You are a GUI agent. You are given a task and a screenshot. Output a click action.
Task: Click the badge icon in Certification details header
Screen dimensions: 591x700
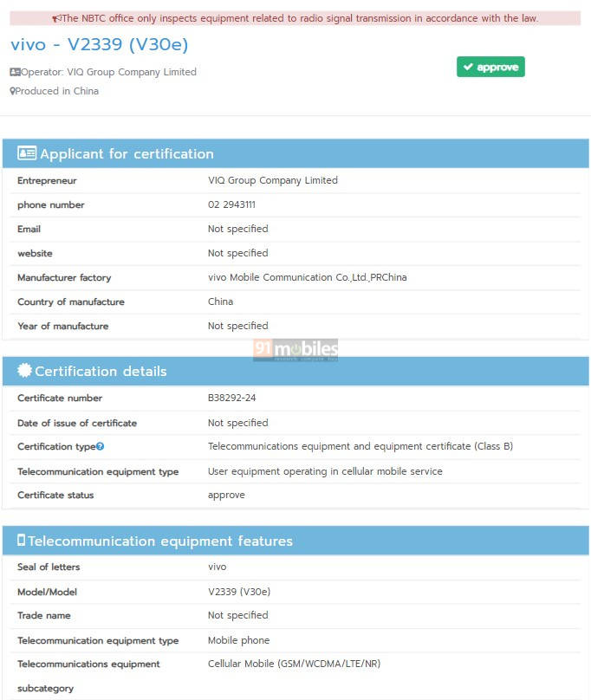coord(24,371)
